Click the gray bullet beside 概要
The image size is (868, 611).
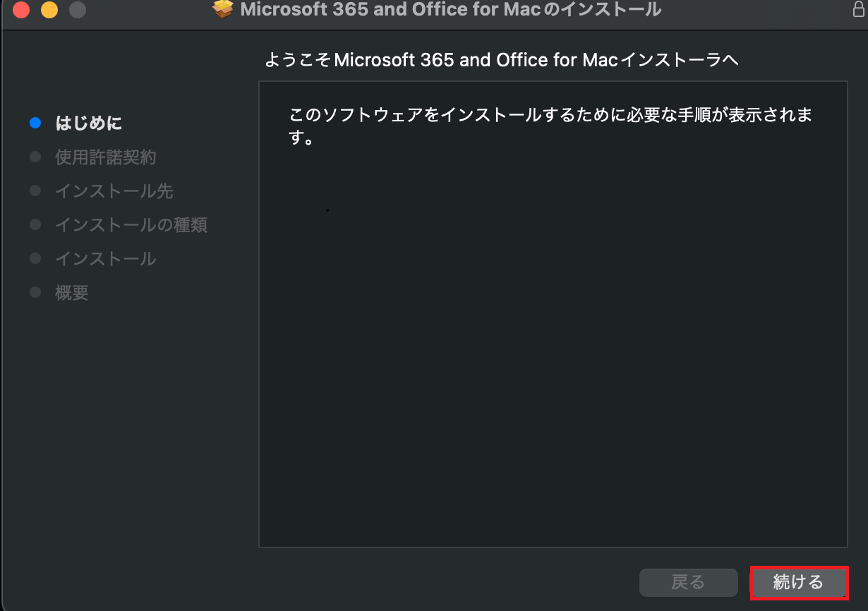click(35, 291)
